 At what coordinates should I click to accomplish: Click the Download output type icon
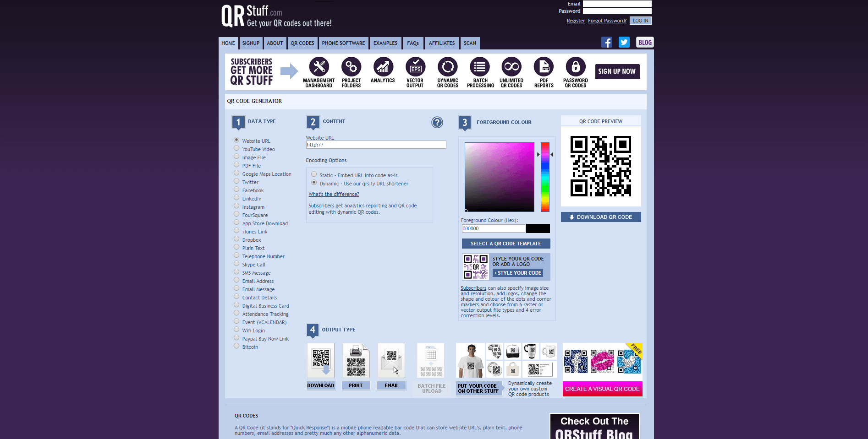click(321, 361)
